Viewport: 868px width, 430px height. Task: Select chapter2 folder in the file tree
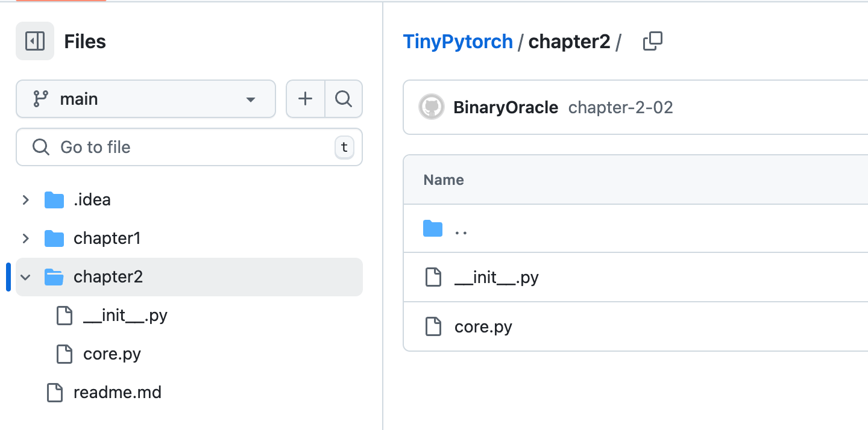pos(189,277)
